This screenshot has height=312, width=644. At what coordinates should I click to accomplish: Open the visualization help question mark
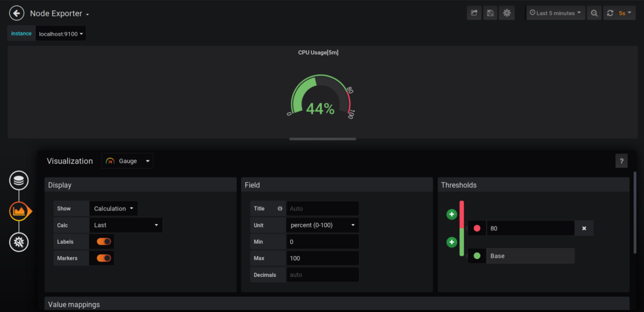[x=621, y=161]
